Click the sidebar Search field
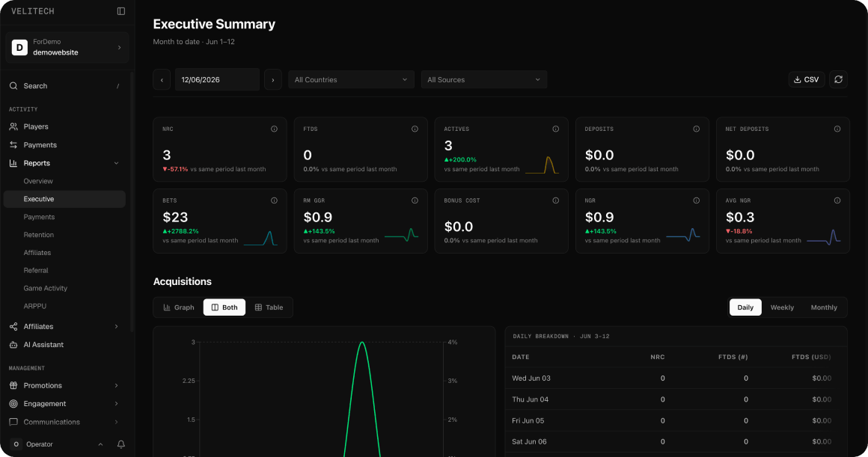Image resolution: width=868 pixels, height=457 pixels. pyautogui.click(x=64, y=86)
